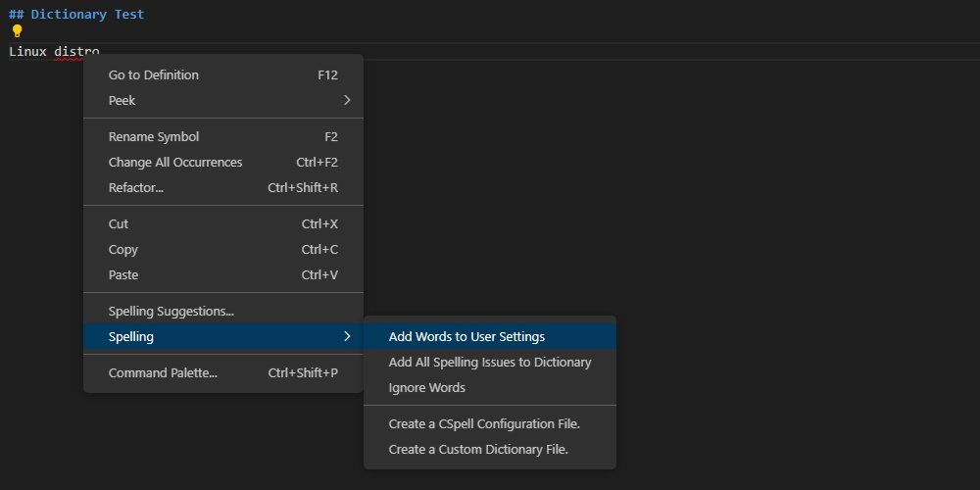
Task: Select Go to Definition
Action: click(154, 75)
